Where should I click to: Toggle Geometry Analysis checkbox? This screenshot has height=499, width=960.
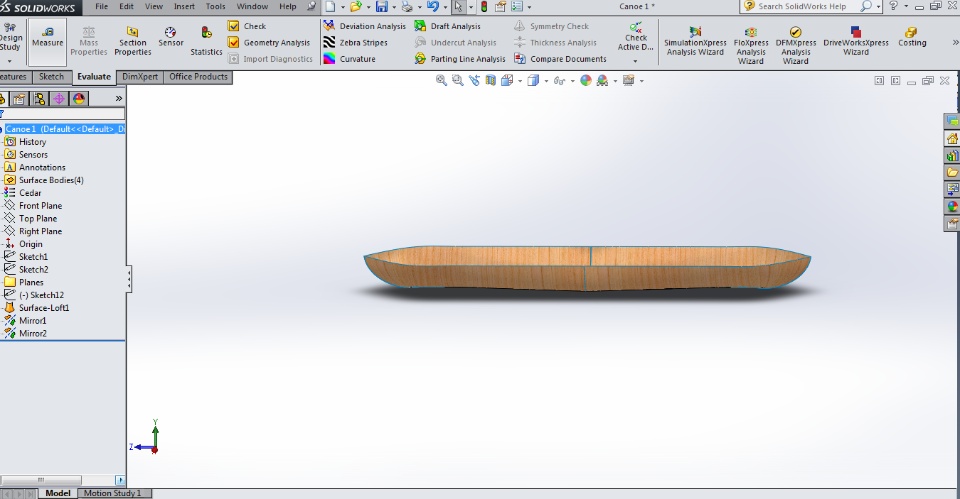[233, 43]
